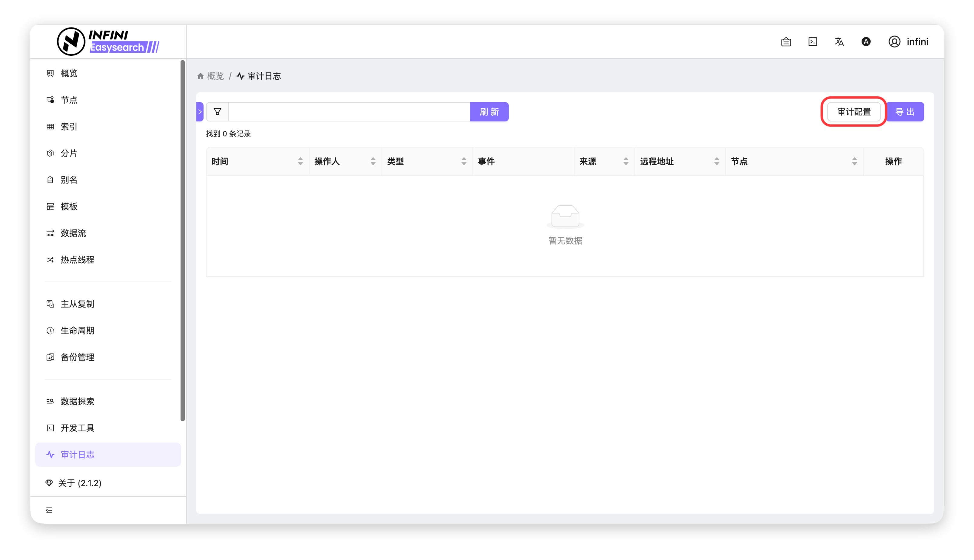Sort table by 类型 column
Image resolution: width=974 pixels, height=560 pixels.
[464, 161]
